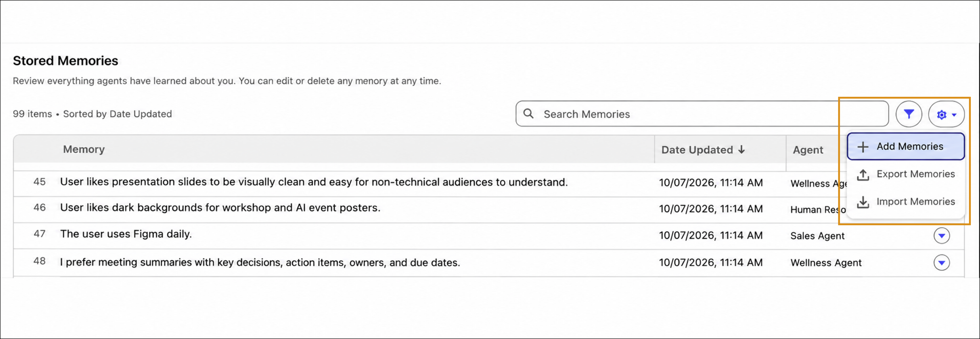The height and width of the screenshot is (339, 980).
Task: Choose Export Memories from menu
Action: click(905, 174)
